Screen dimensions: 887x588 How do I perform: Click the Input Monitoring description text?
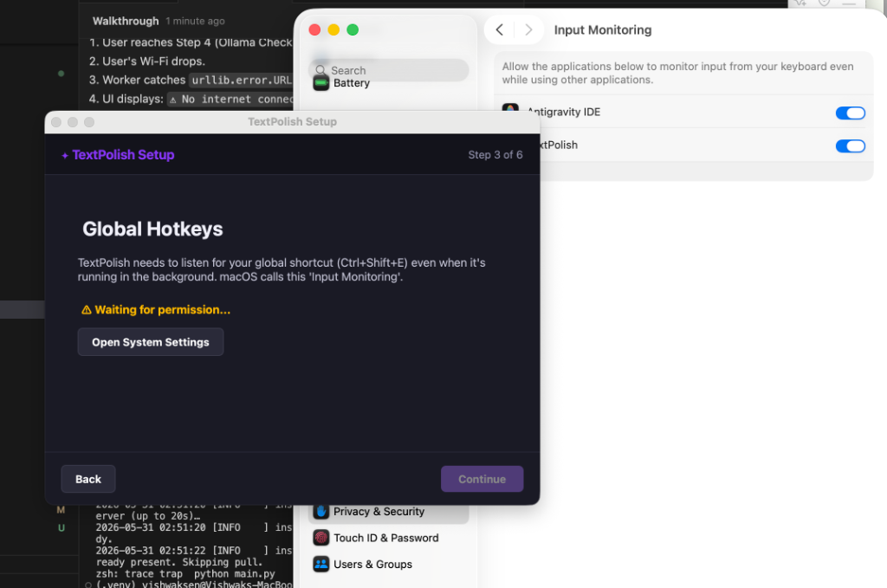(677, 73)
